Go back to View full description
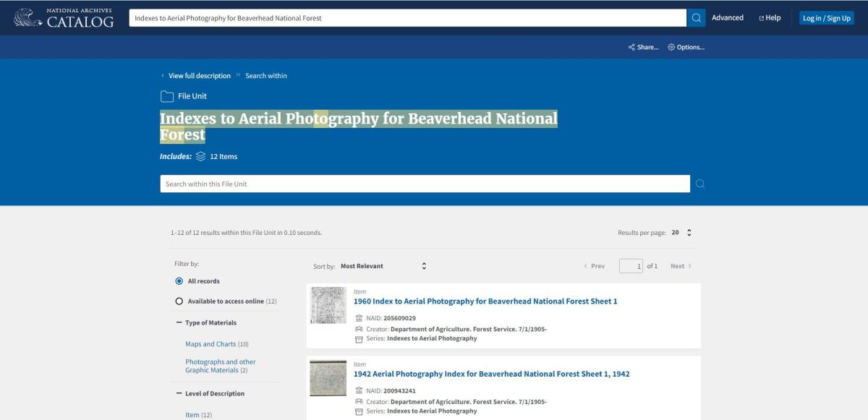The image size is (868, 420). tap(199, 76)
